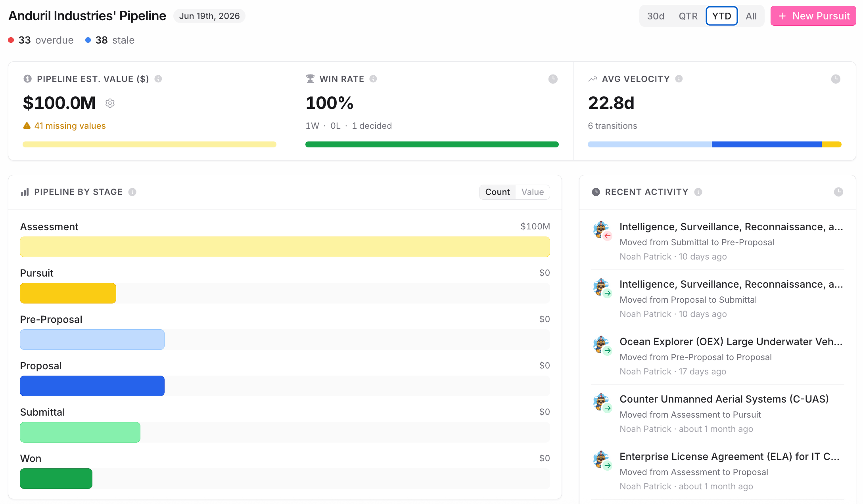Open Ocean Explorer (OEX) Large Underwater activity
863x504 pixels.
(717, 356)
